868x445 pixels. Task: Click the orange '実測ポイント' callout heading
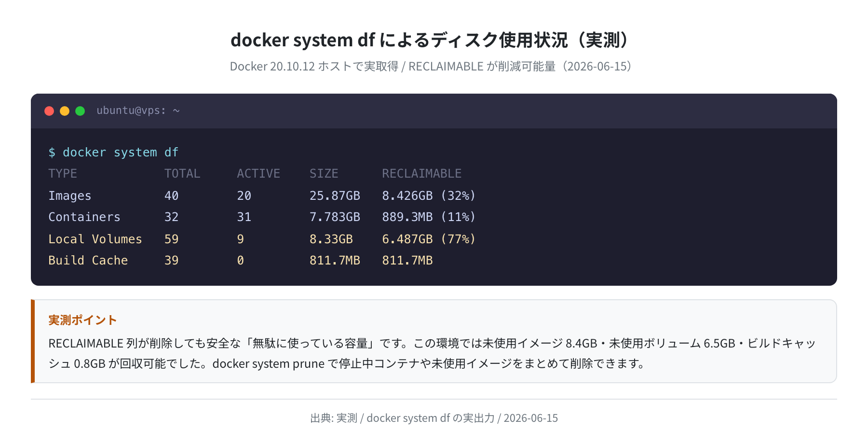(x=82, y=320)
